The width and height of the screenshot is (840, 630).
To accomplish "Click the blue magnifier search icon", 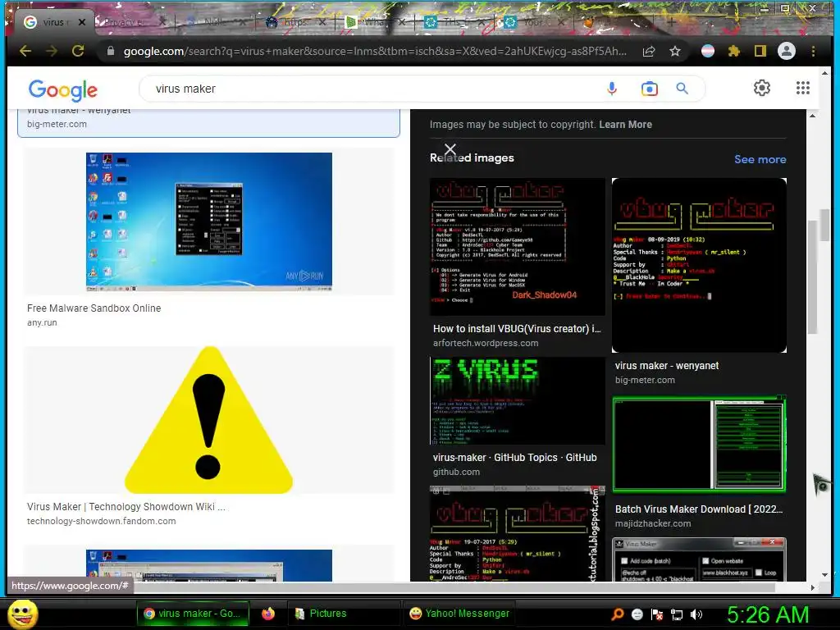I will 682,89.
